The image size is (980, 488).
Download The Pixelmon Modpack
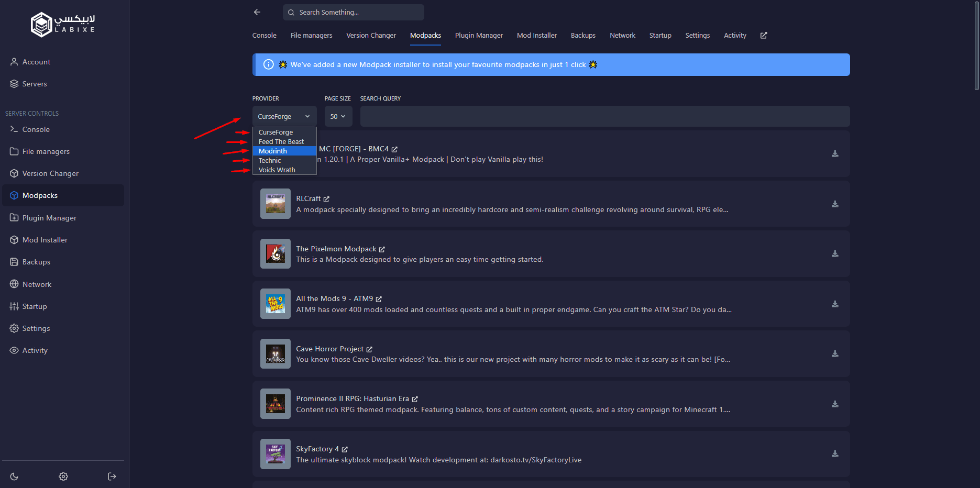pyautogui.click(x=835, y=254)
